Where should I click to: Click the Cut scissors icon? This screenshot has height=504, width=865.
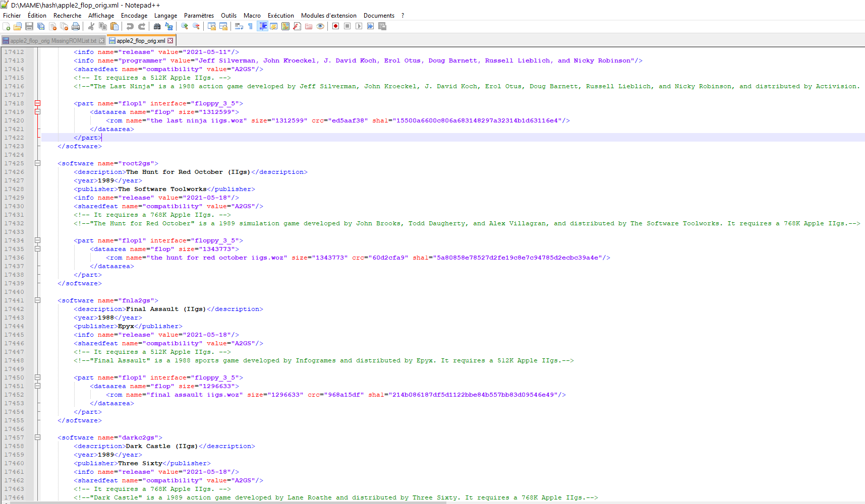pyautogui.click(x=91, y=26)
